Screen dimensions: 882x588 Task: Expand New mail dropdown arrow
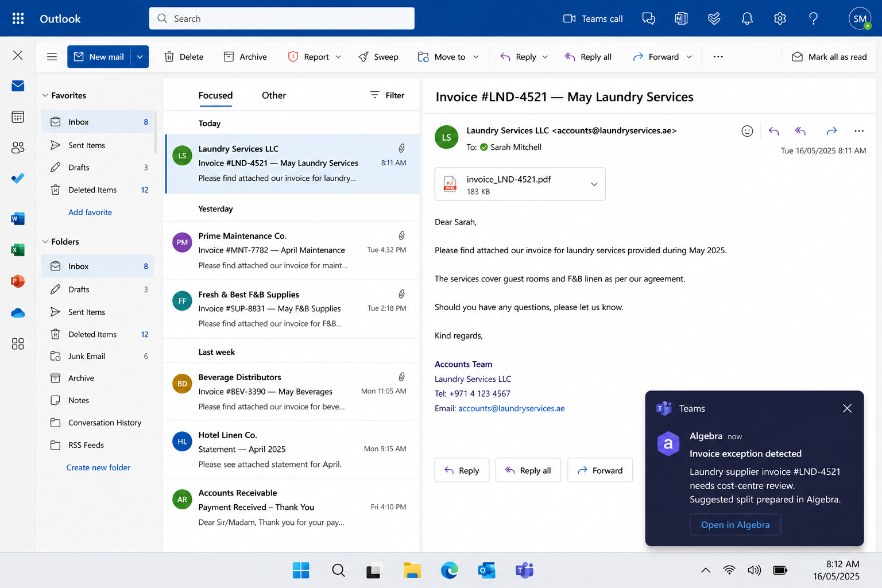[x=140, y=57]
